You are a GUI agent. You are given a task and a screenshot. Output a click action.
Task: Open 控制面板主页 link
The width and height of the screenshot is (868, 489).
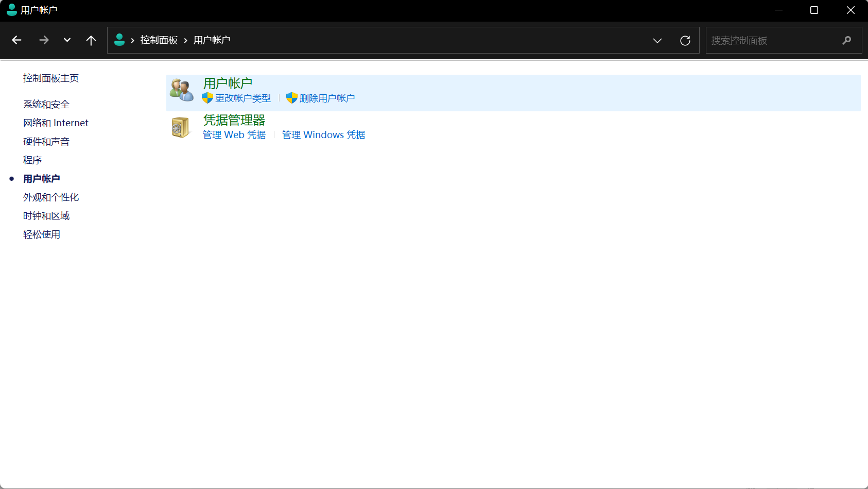pyautogui.click(x=51, y=78)
